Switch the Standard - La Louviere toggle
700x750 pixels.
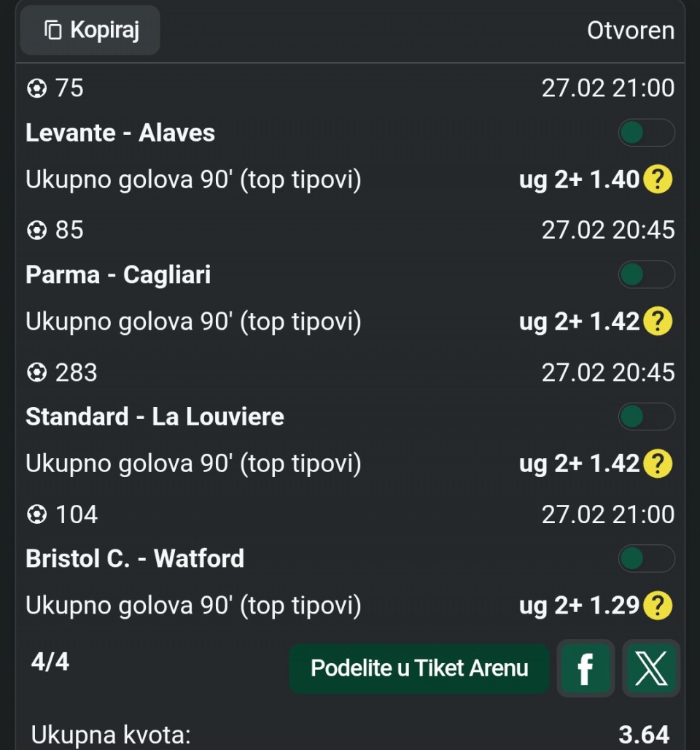[646, 417]
